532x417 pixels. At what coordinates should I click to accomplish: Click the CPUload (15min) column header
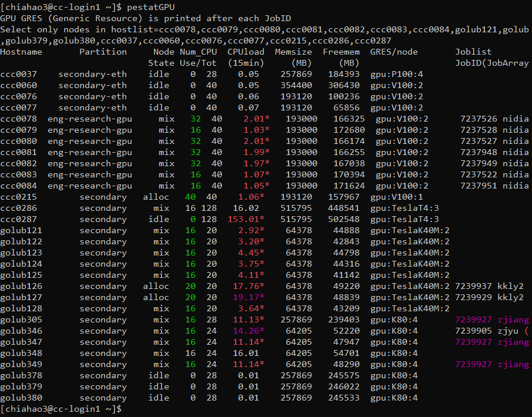click(245, 55)
